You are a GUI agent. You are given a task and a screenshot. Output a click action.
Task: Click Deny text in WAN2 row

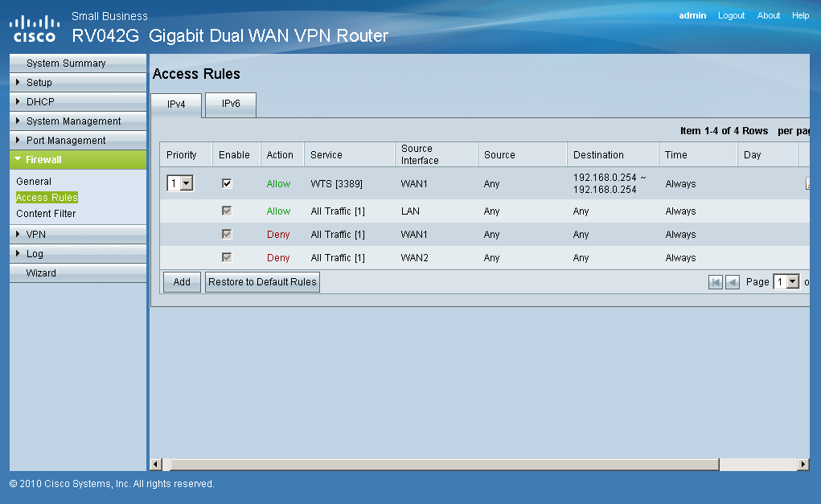(x=278, y=257)
